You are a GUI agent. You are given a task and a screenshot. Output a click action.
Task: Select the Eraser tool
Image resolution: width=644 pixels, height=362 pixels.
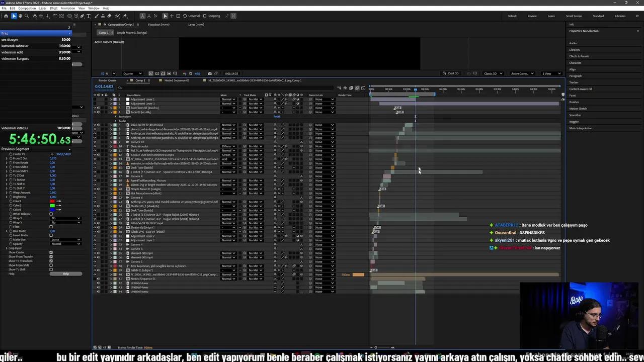click(x=109, y=16)
